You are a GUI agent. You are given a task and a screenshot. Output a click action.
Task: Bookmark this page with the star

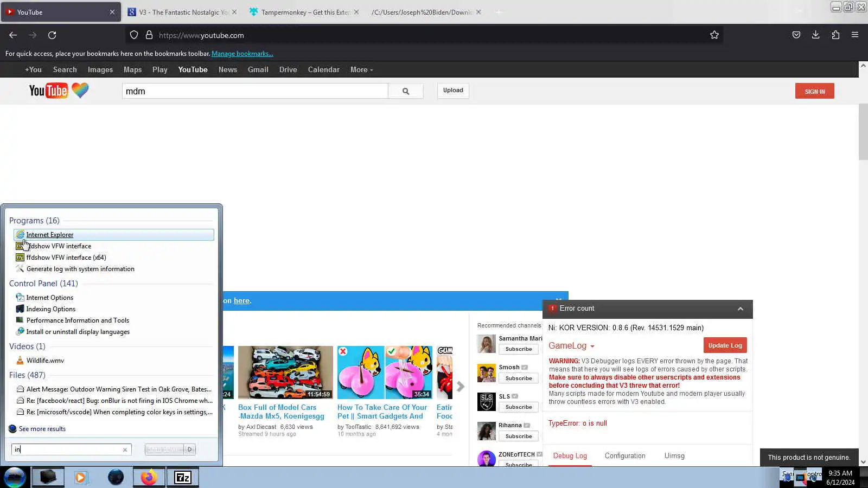coord(714,35)
